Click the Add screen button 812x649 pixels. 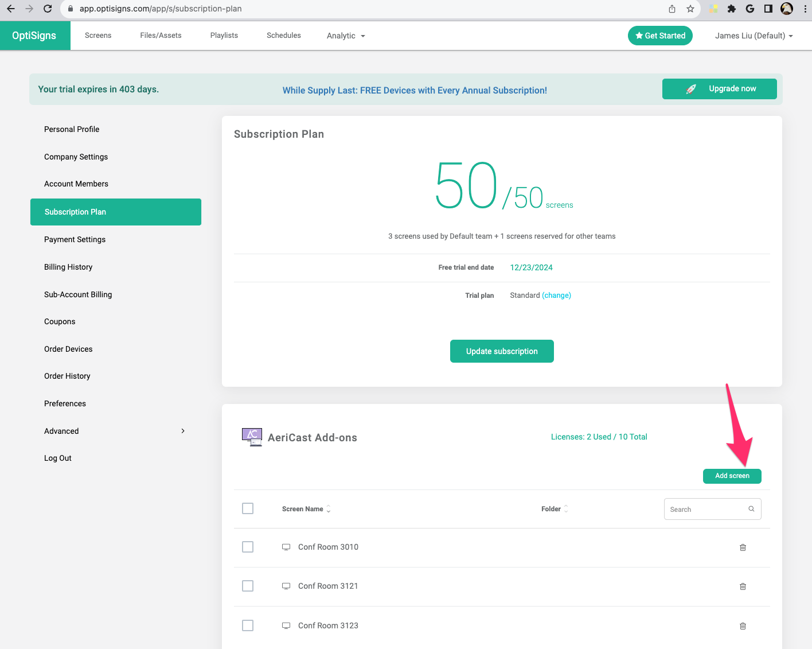click(x=732, y=476)
